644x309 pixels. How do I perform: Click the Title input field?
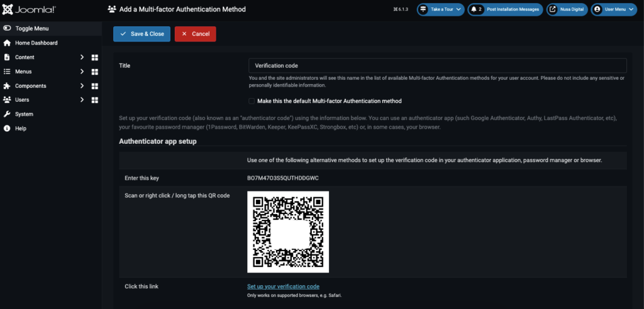click(x=438, y=66)
